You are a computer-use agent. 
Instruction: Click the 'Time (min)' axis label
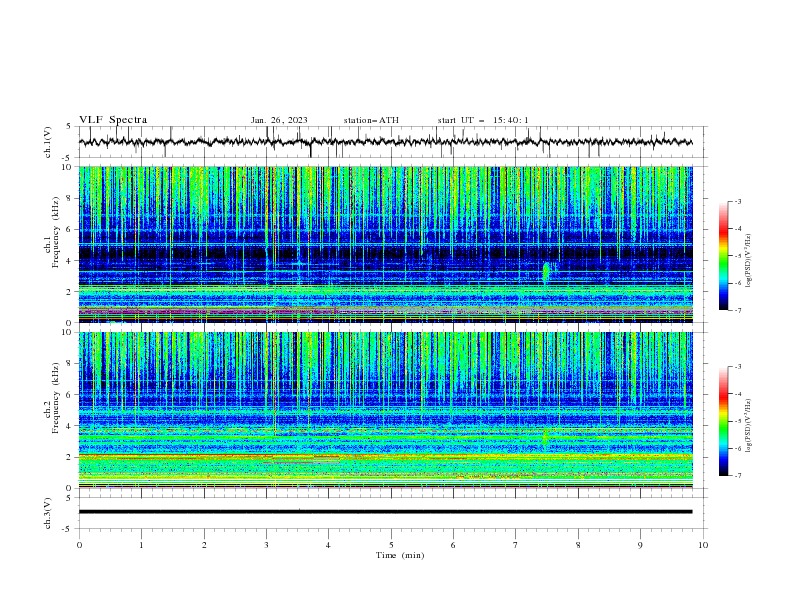[400, 555]
